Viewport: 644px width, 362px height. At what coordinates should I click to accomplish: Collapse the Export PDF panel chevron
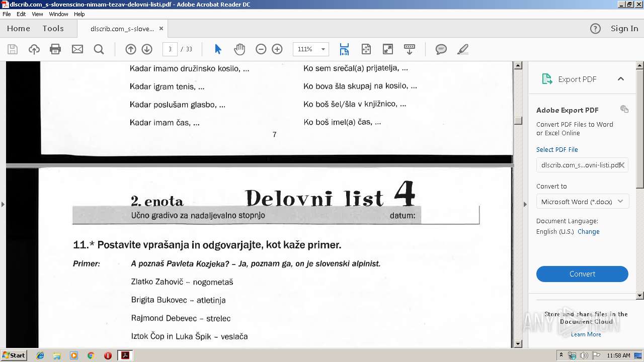point(621,79)
